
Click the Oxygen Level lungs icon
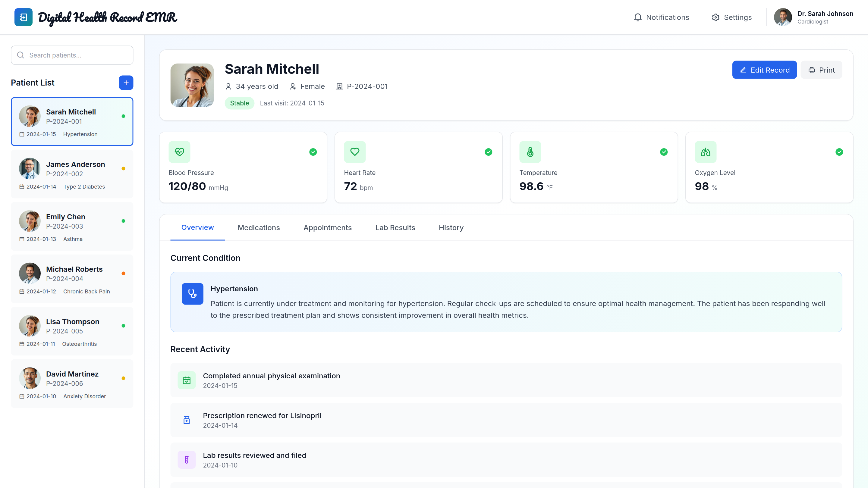705,152
